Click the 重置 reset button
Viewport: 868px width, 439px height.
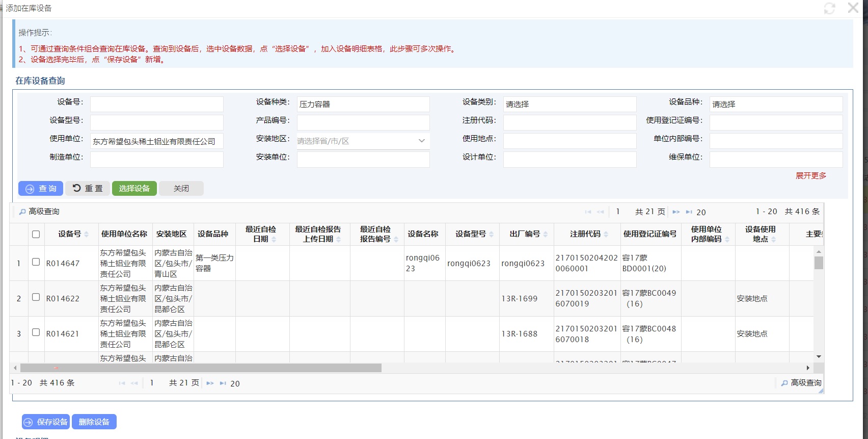[x=88, y=188]
